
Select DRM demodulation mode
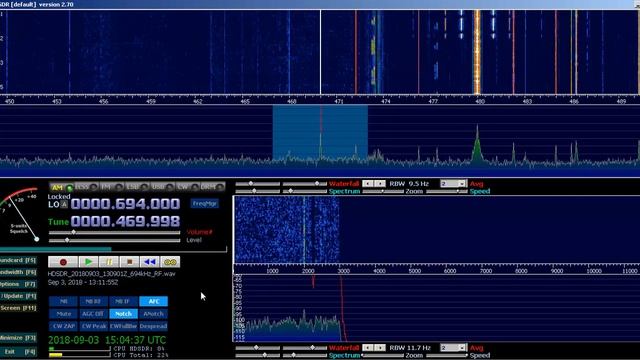point(213,187)
